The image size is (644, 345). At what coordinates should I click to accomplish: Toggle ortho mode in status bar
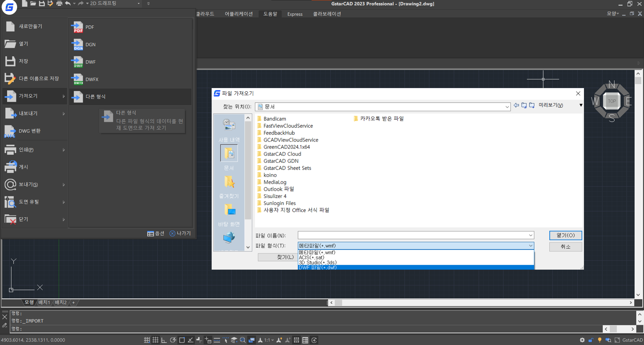164,340
